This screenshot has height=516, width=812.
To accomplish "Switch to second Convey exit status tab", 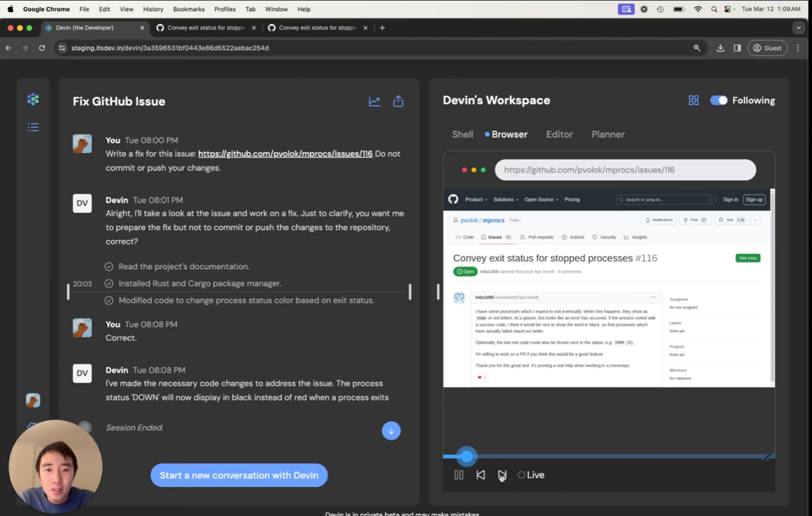I will (317, 28).
